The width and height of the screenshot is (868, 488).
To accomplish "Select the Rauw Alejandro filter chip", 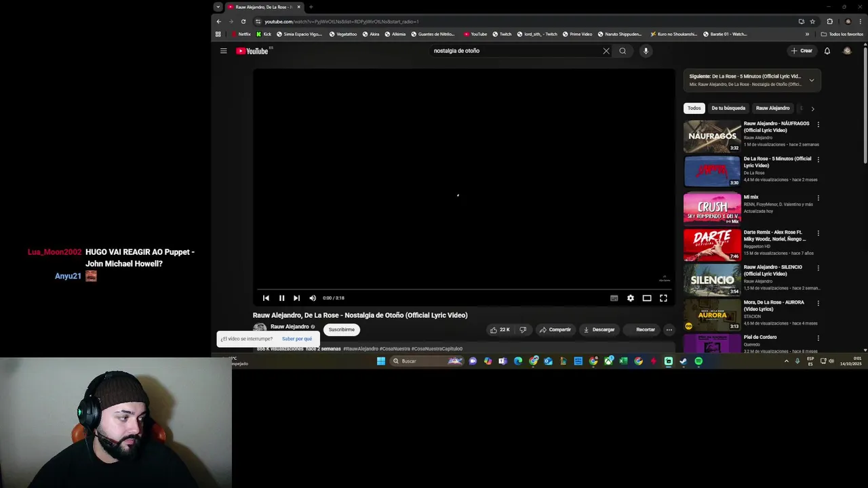I will tap(772, 108).
